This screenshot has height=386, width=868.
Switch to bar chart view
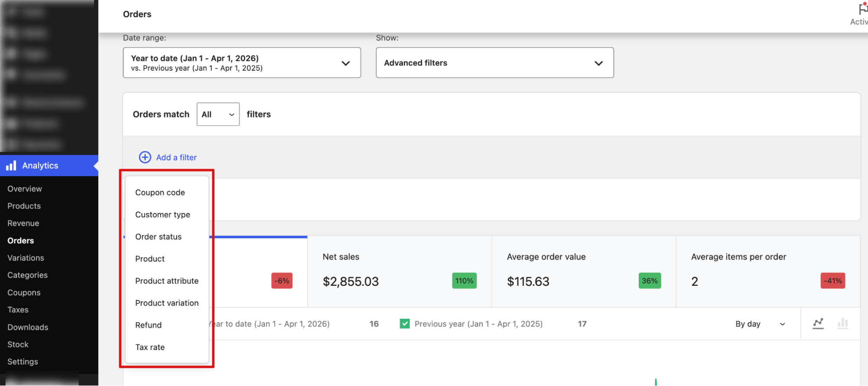(x=843, y=324)
